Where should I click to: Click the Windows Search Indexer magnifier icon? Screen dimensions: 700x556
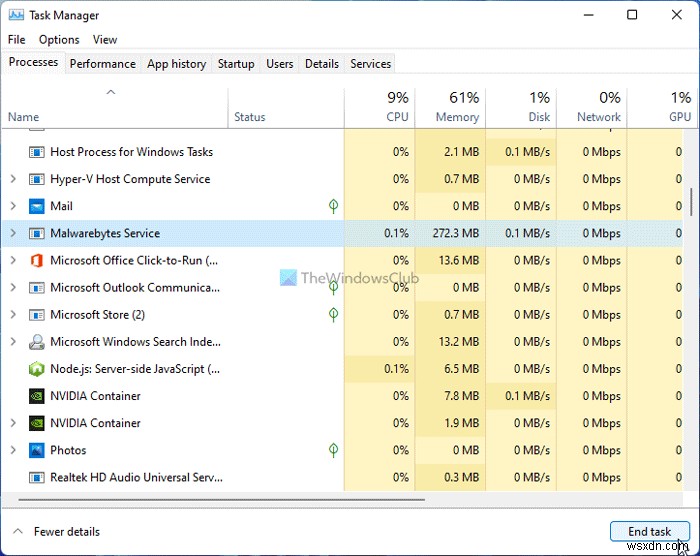coord(37,342)
